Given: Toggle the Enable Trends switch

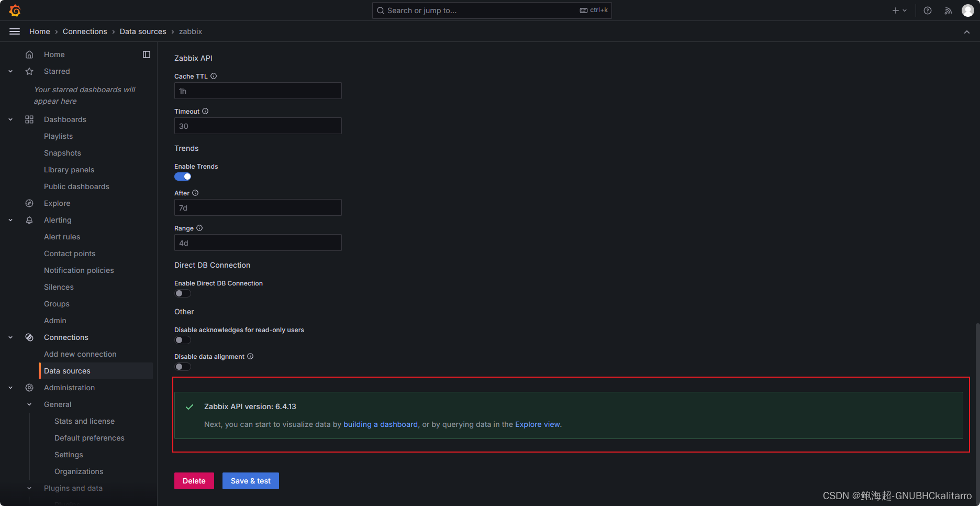Looking at the screenshot, I should [183, 177].
